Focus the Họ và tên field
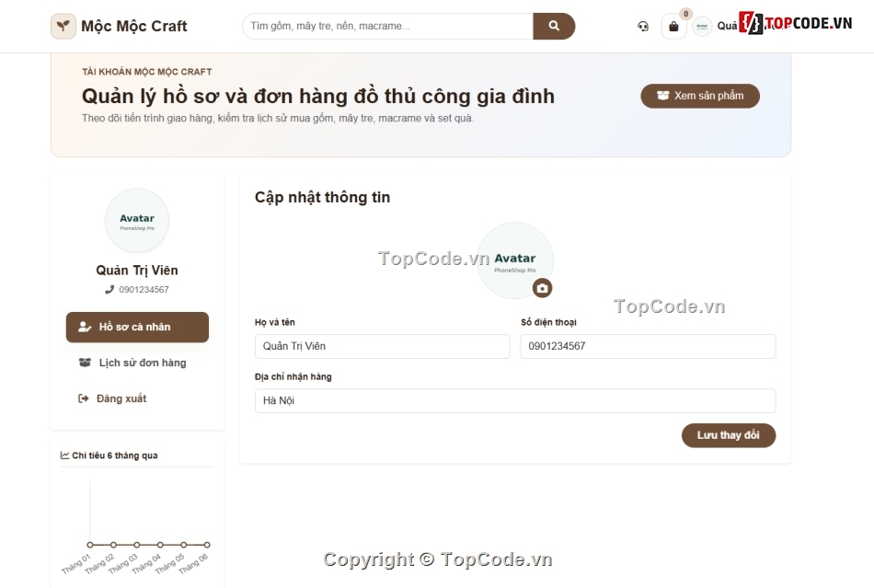The height and width of the screenshot is (588, 874). click(x=383, y=346)
